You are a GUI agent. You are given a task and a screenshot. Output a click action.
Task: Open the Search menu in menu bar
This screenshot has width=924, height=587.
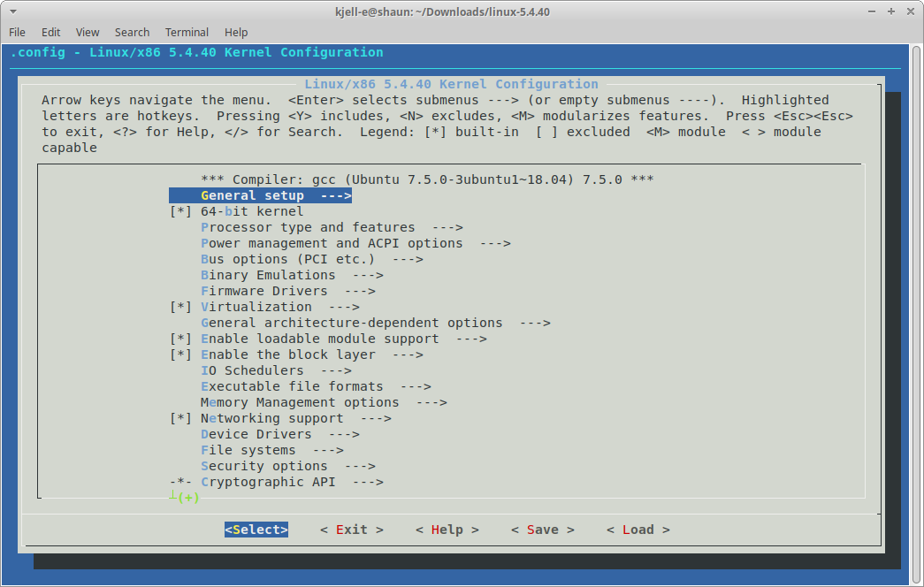point(132,32)
